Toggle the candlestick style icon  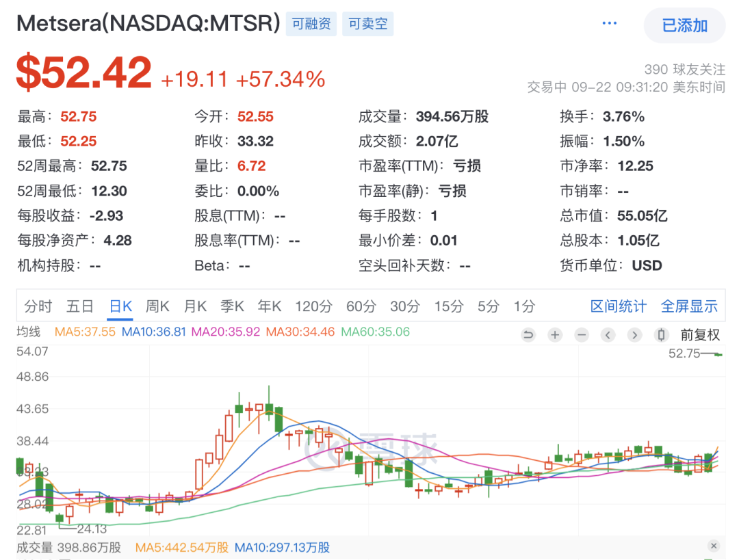(x=661, y=335)
